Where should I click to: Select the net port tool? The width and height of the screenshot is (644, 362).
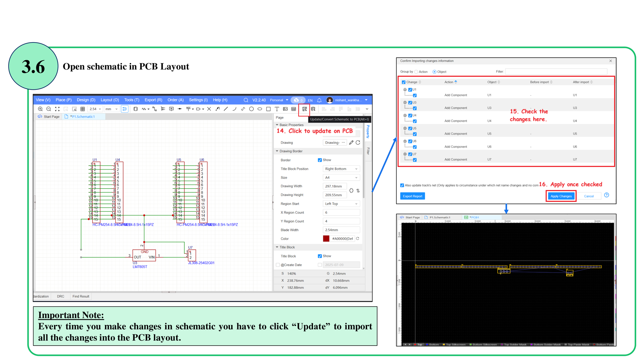pos(199,109)
